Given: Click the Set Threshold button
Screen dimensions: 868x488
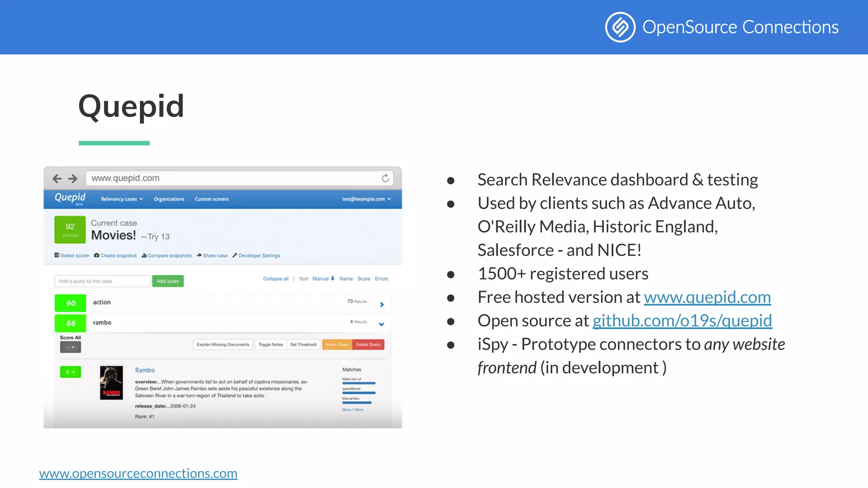Looking at the screenshot, I should [x=303, y=344].
